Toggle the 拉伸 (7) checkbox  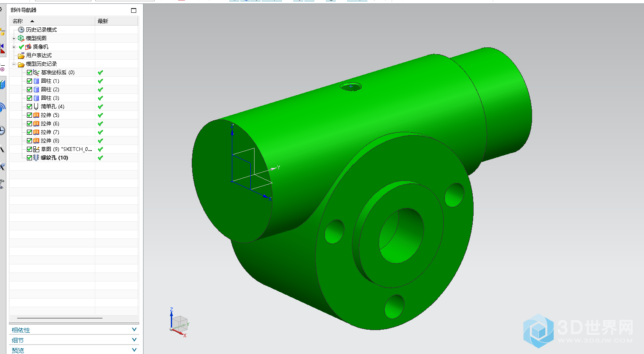click(x=29, y=132)
